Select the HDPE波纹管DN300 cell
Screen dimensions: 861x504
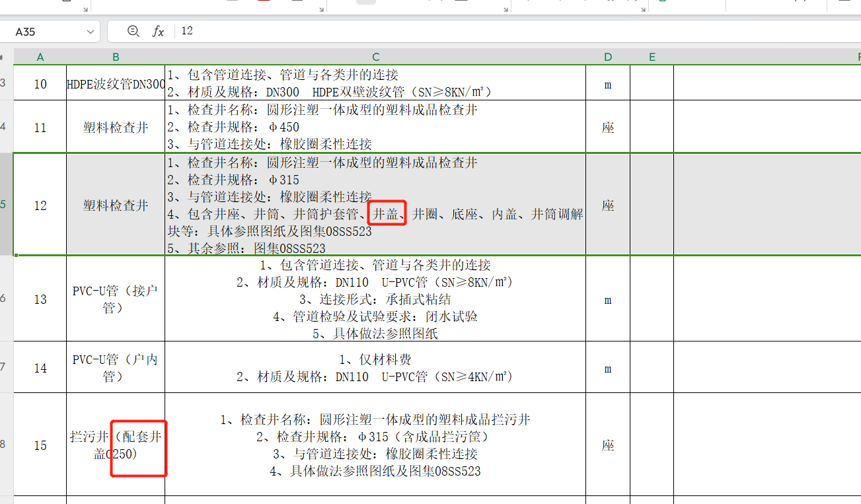point(116,84)
